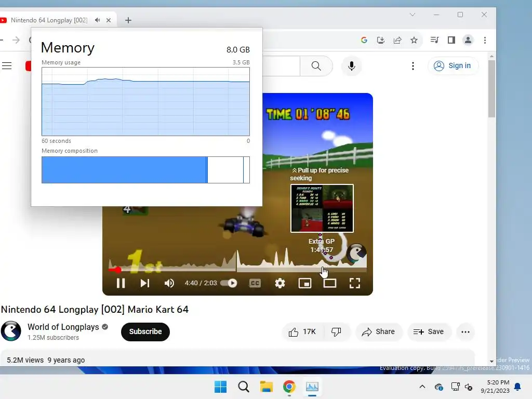The height and width of the screenshot is (399, 532).
Task: Click Task Manager icon in taskbar
Action: click(x=312, y=387)
